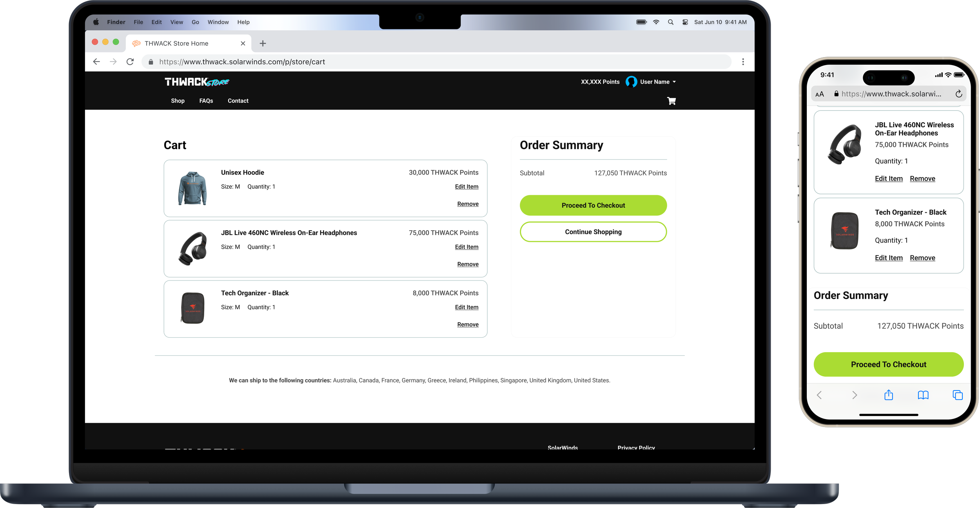Edit the Tech Organizer item on phone

[x=889, y=258]
